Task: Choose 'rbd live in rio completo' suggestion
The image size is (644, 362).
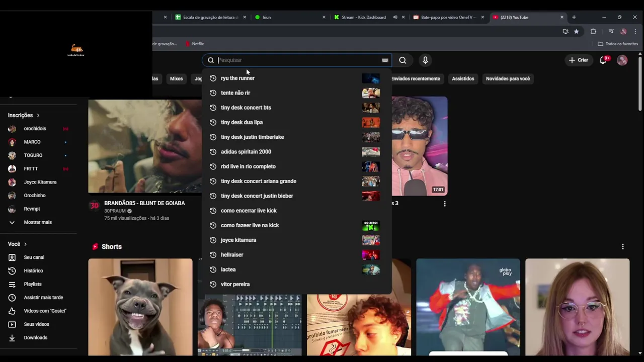Action: [x=297, y=166]
